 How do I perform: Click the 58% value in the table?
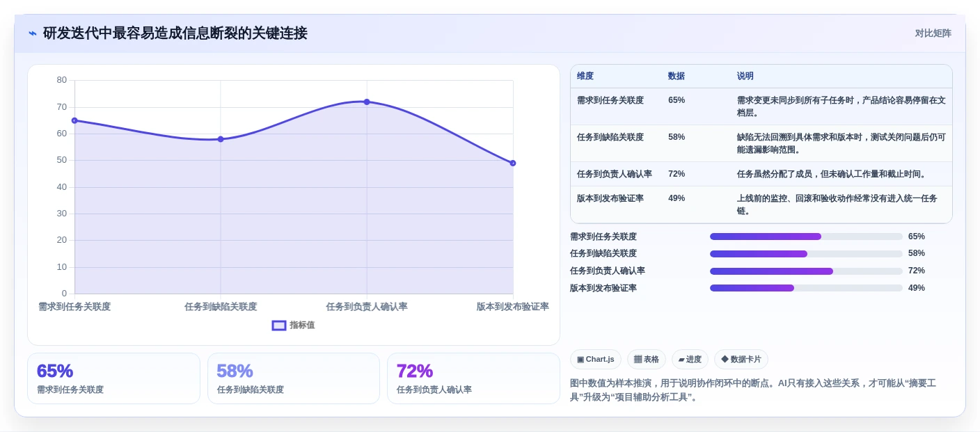[x=677, y=137]
